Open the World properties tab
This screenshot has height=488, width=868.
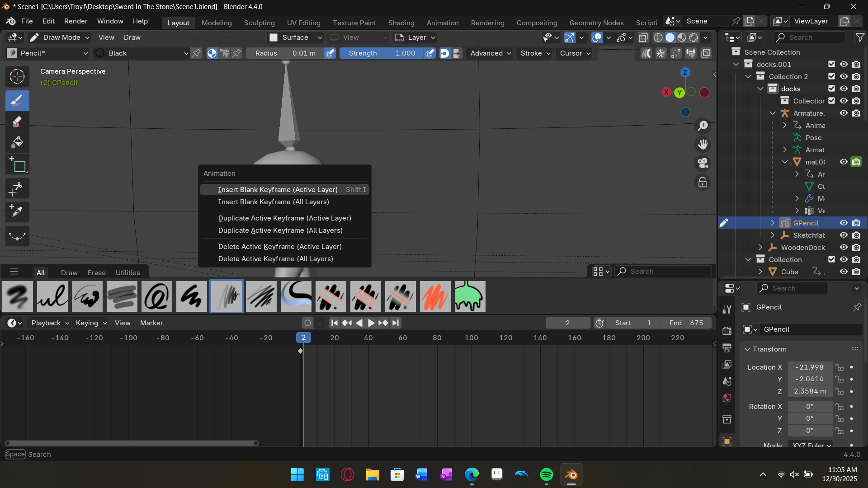pyautogui.click(x=727, y=398)
